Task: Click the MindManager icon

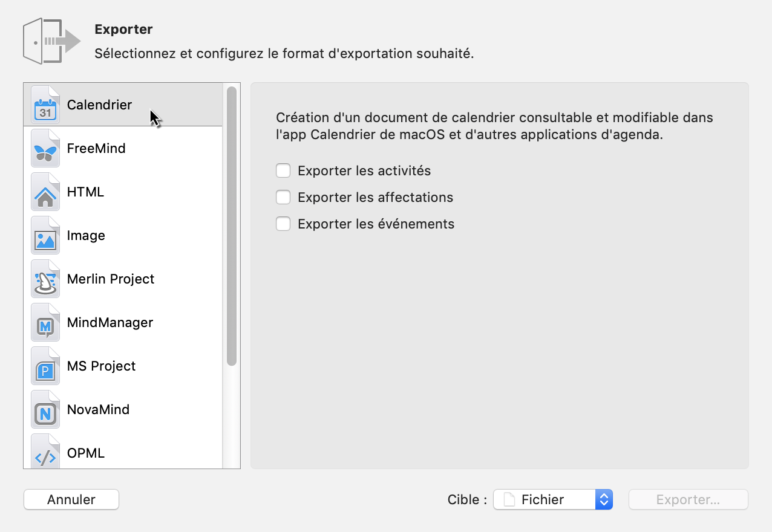Action: [x=45, y=322]
